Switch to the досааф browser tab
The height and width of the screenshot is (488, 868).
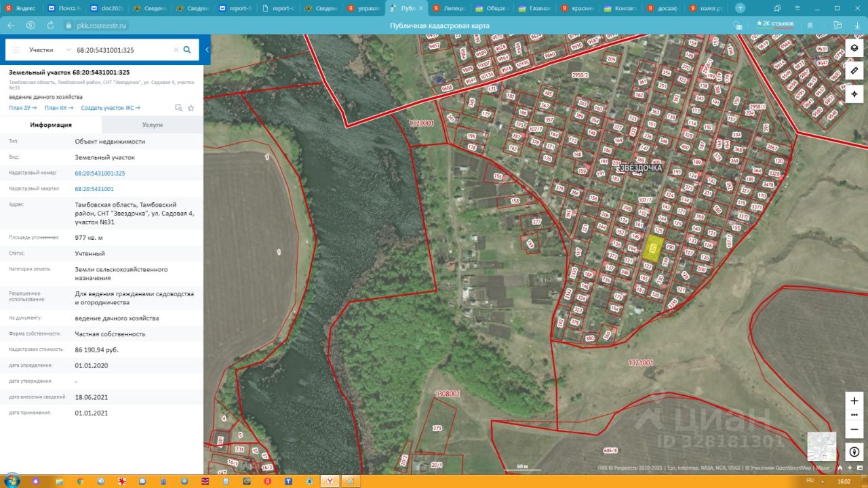[x=663, y=8]
